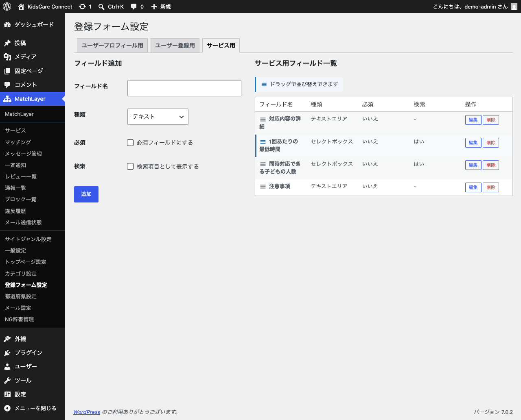Click 削除 for 注意事項 row
521x420 pixels.
pos(491,187)
